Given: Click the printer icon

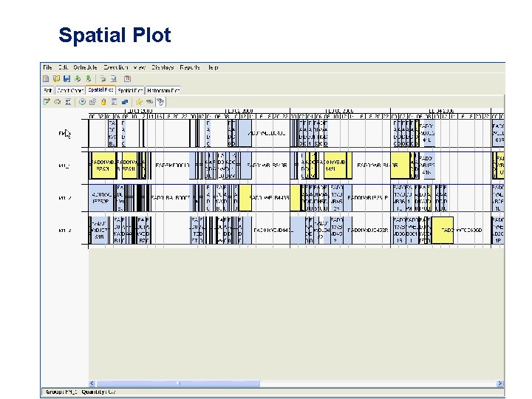Looking at the screenshot, I should coord(103,79).
